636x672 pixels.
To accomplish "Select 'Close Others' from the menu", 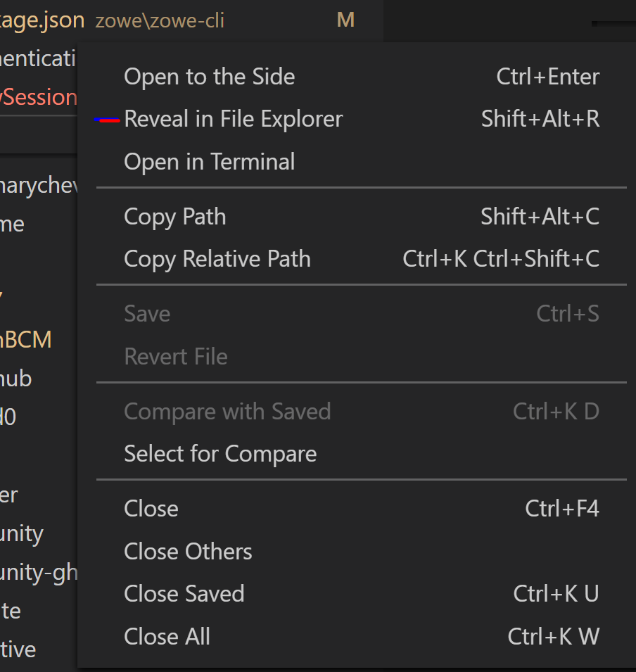I will 188,551.
